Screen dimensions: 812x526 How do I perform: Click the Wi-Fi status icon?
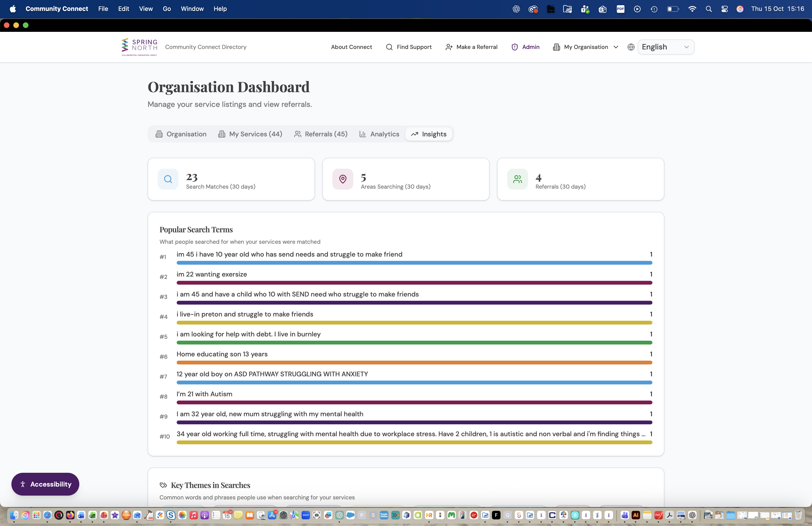[x=692, y=9]
